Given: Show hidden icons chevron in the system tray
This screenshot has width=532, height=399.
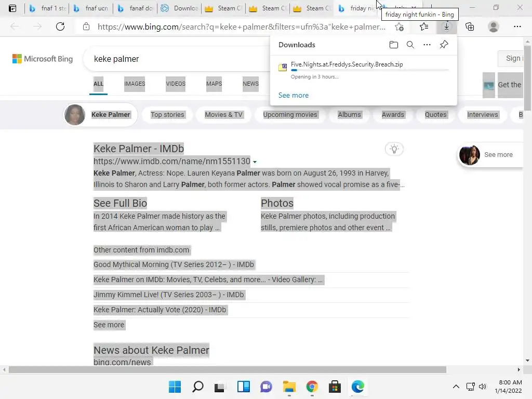Looking at the screenshot, I should click(456, 387).
